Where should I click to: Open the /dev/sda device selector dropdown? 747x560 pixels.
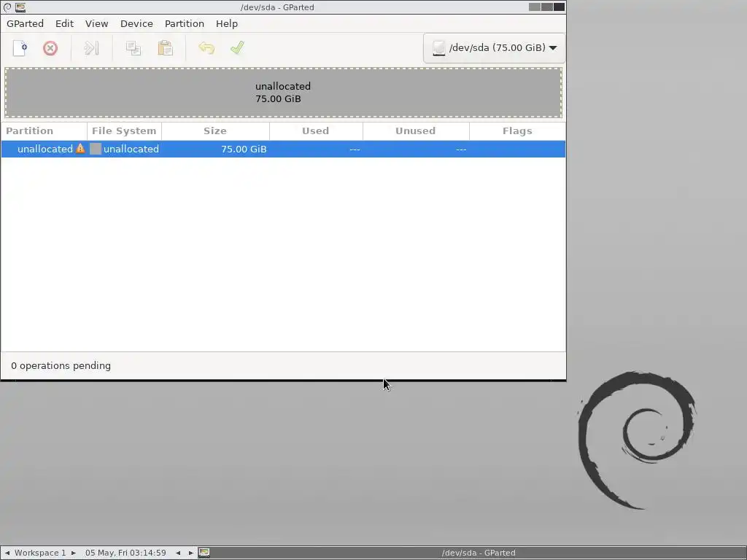[494, 47]
